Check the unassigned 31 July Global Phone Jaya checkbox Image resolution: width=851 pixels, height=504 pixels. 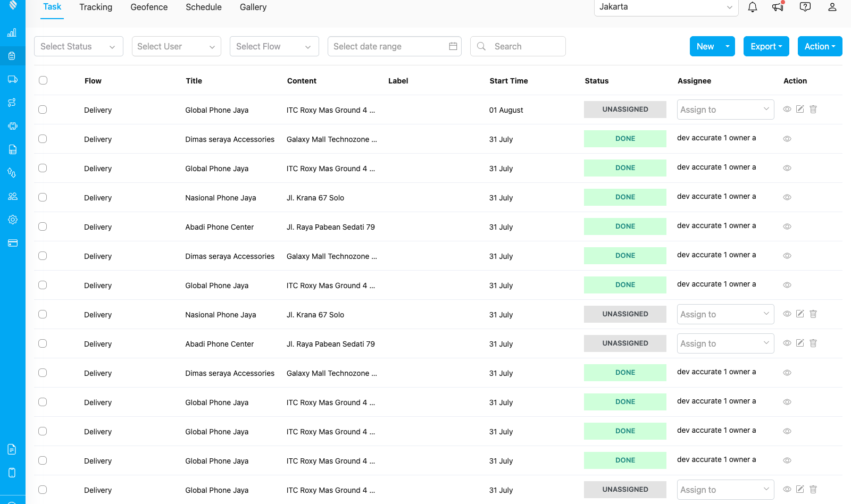pyautogui.click(x=43, y=490)
